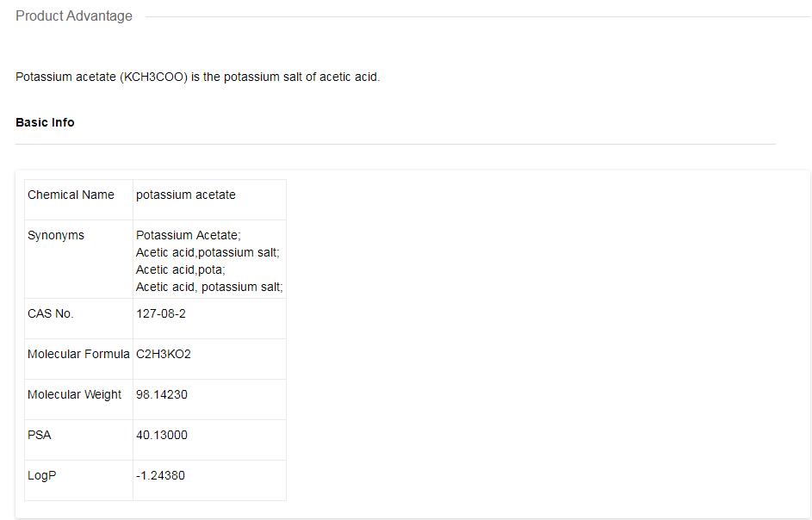Viewport: 812px width, 520px height.
Task: Select the CAS No. label
Action: coord(51,313)
